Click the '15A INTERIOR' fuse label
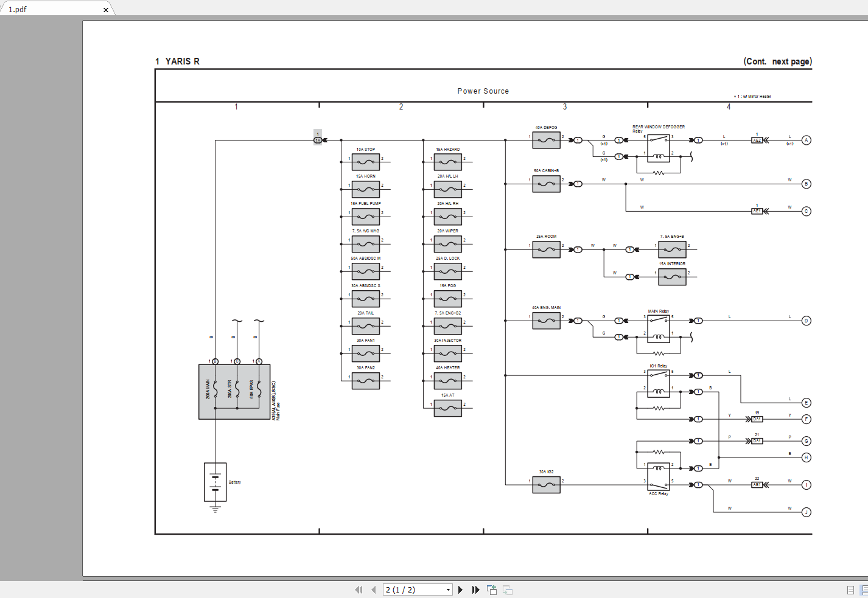 point(672,263)
